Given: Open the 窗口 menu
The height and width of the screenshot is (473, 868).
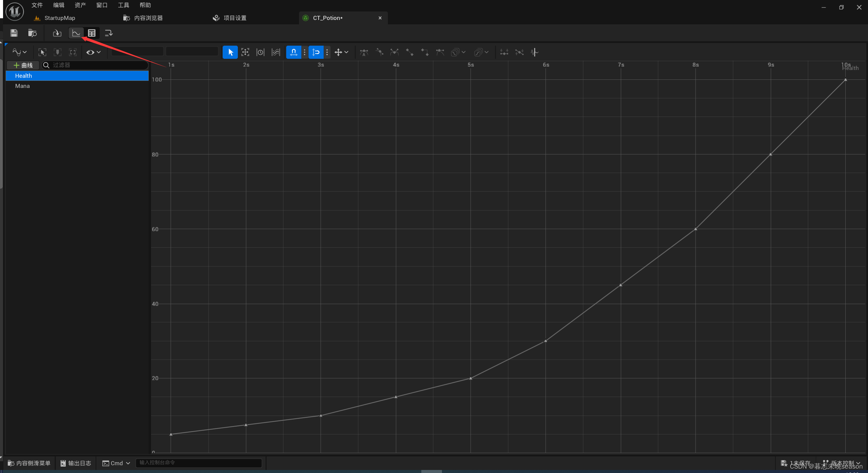Looking at the screenshot, I should click(x=102, y=5).
